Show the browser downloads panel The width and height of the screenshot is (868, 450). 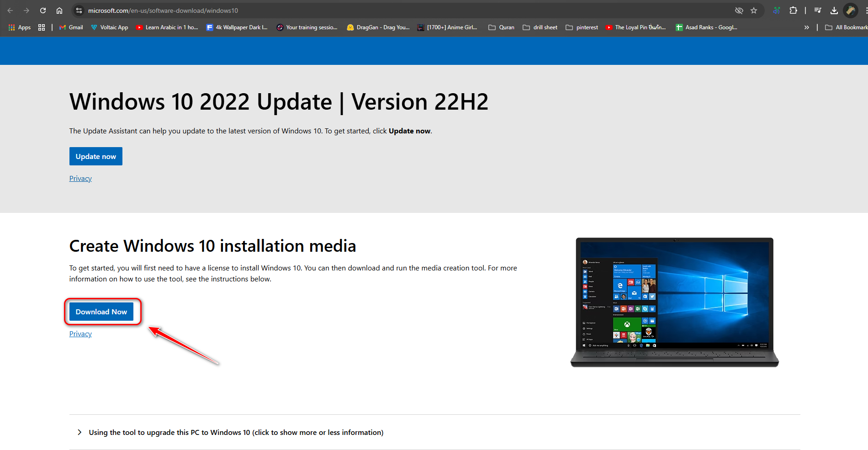[x=834, y=11]
